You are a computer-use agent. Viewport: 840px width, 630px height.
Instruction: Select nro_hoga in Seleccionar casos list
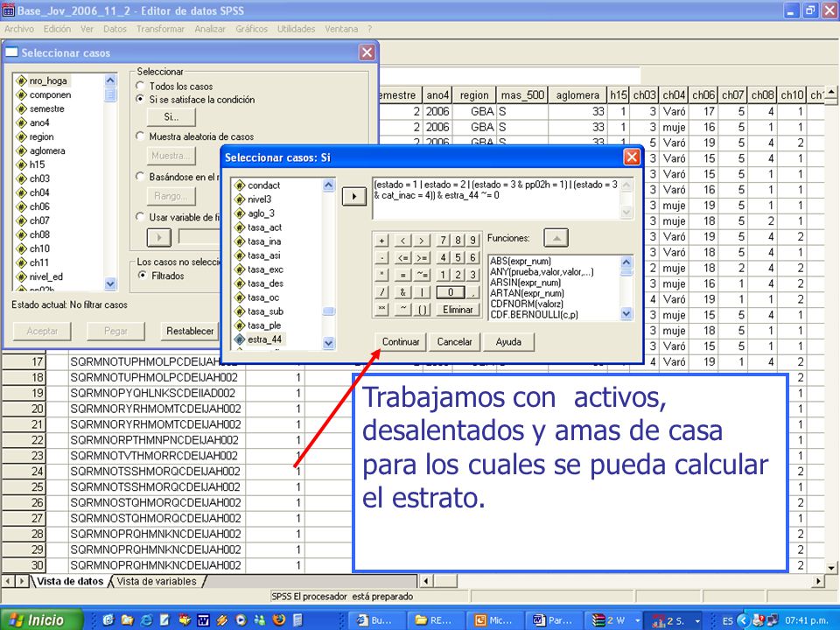(48, 80)
